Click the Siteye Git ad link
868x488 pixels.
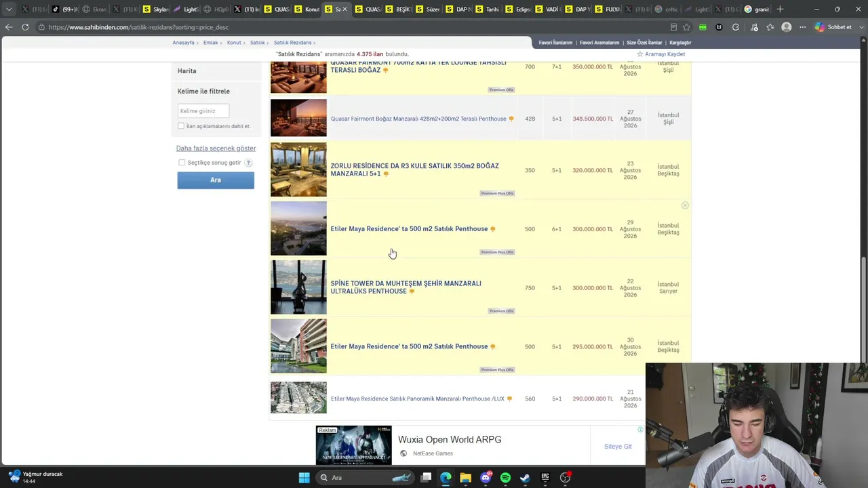pyautogui.click(x=618, y=447)
